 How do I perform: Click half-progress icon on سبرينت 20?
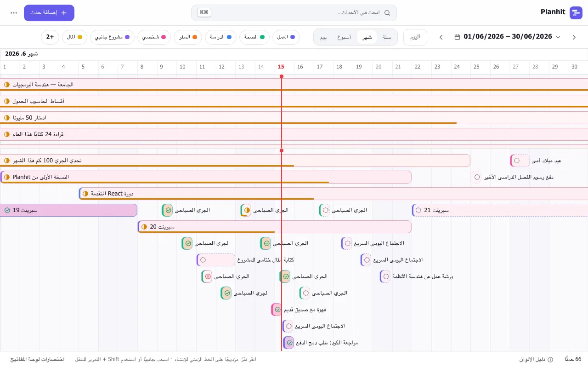click(x=144, y=227)
